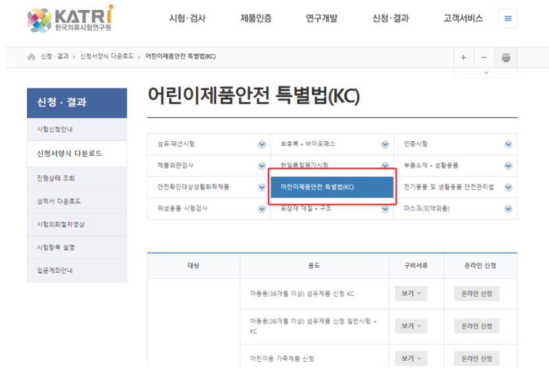The width and height of the screenshot is (549, 392).
Task: Zoom in with the plus icon
Action: pos(463,57)
